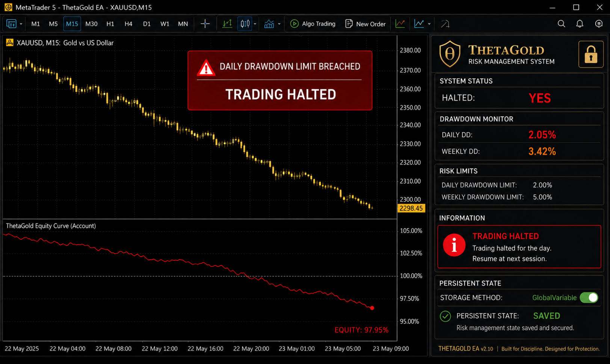This screenshot has height=364, width=610.
Task: Click the 'THETAGOLD EA v2.10' footer text
Action: pyautogui.click(x=465, y=349)
